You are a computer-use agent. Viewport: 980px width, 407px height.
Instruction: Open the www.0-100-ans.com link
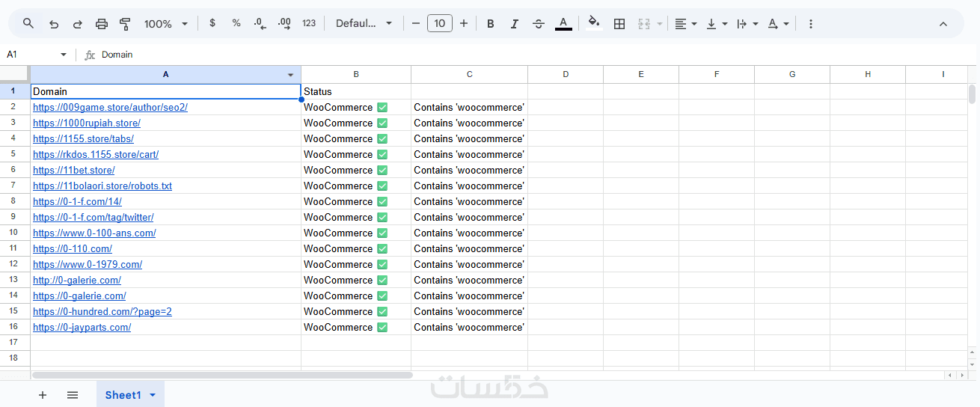pos(94,233)
